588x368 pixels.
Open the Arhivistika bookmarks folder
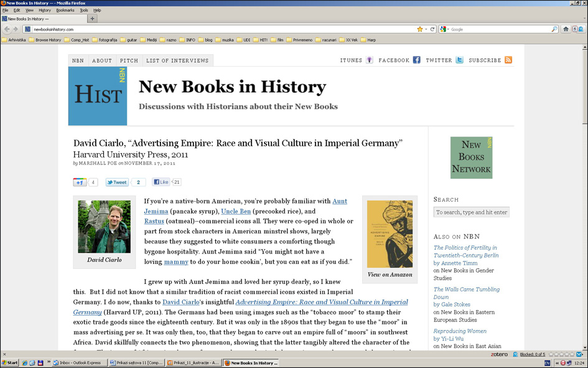click(x=16, y=40)
